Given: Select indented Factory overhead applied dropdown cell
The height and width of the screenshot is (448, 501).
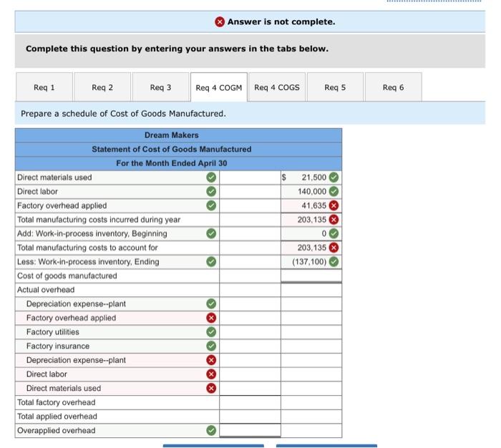Looking at the screenshot, I should (117, 318).
